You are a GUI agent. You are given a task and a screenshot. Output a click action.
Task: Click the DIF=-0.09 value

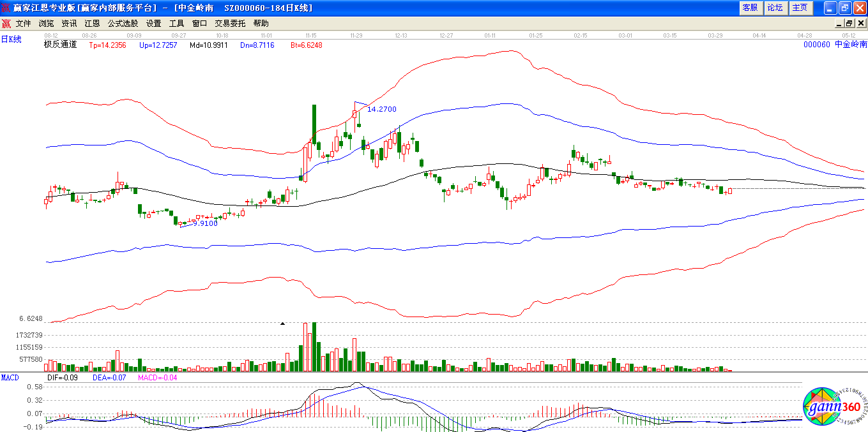click(x=63, y=378)
